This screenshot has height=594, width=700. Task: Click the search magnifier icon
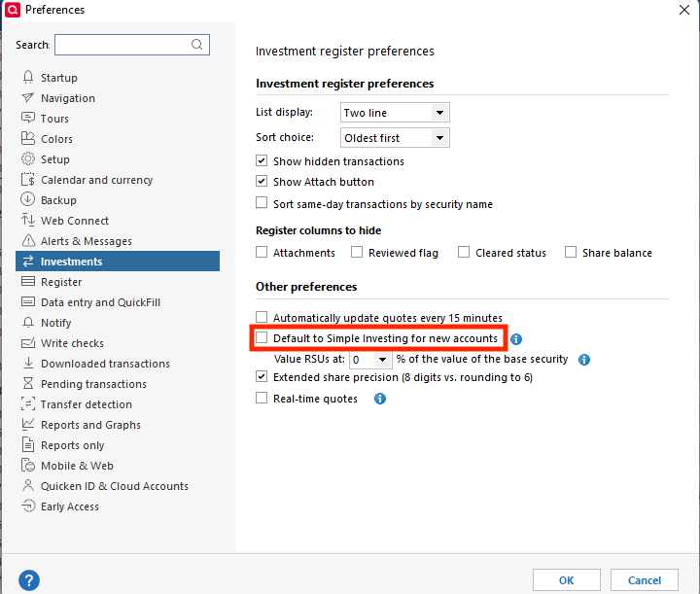click(x=196, y=45)
